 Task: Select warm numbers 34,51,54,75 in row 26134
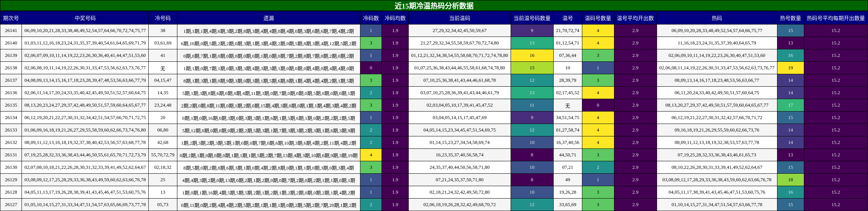(568, 118)
